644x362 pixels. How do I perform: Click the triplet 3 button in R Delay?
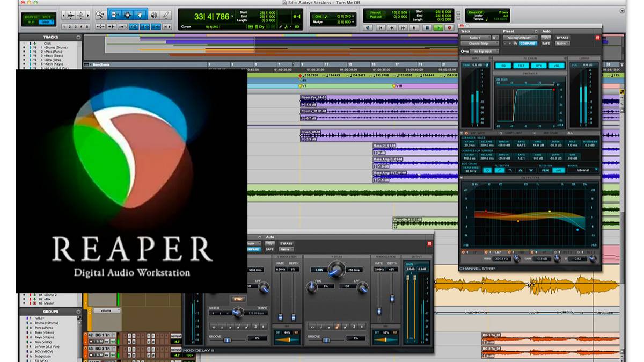(354, 327)
